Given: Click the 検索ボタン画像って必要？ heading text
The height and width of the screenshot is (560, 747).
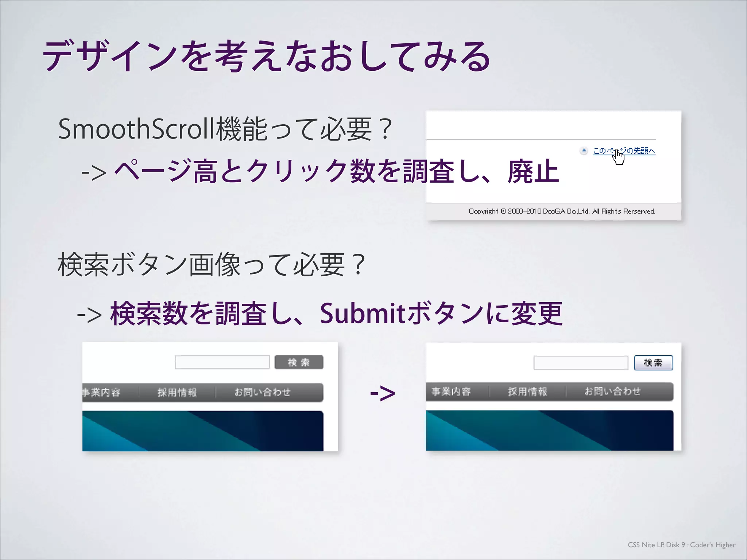Looking at the screenshot, I should [212, 265].
